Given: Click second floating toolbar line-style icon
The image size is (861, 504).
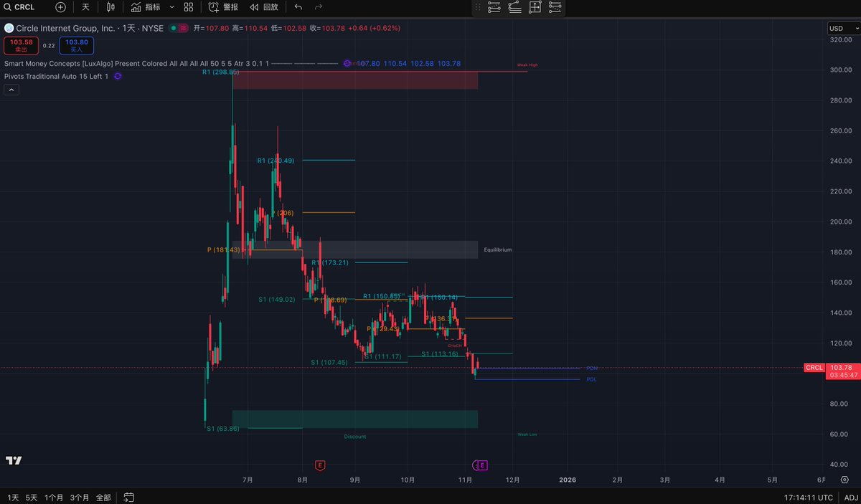Looking at the screenshot, I should pos(514,8).
